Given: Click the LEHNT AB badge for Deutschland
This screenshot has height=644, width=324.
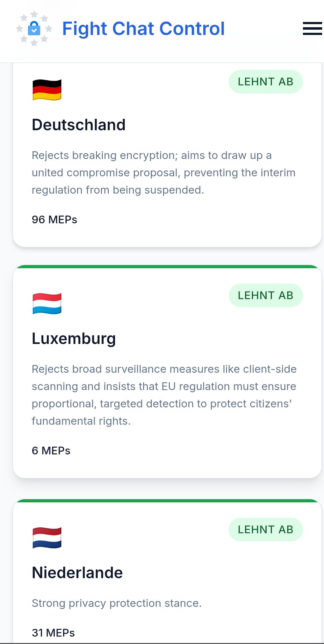Looking at the screenshot, I should 265,82.
